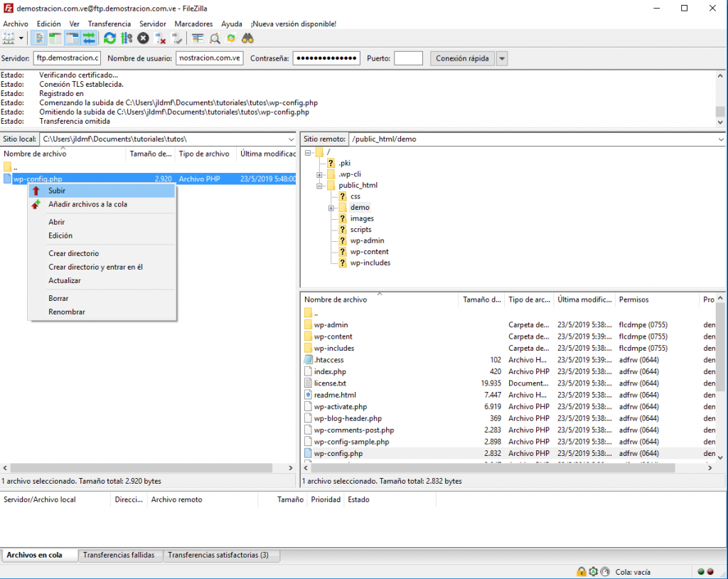Toggle the transfer queue view

89,38
